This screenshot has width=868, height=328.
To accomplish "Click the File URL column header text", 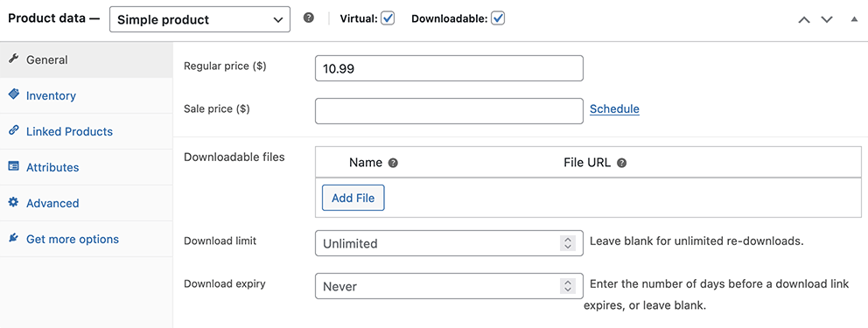I will point(587,163).
